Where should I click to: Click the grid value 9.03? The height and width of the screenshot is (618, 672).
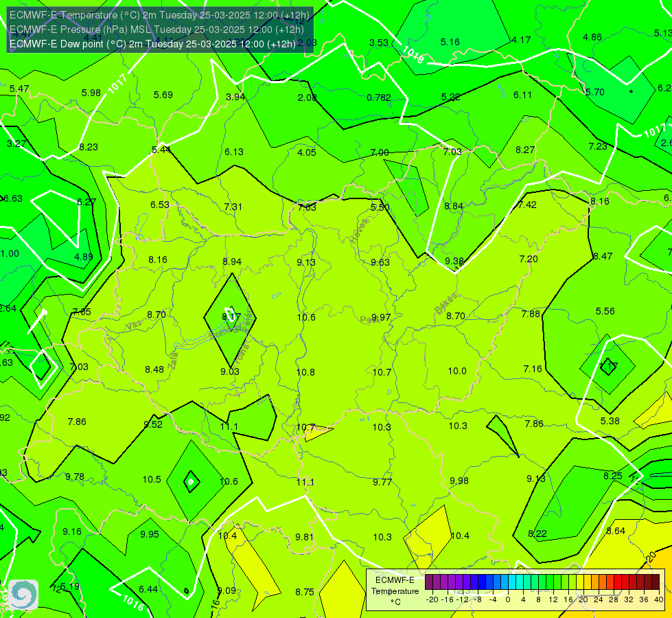[230, 371]
